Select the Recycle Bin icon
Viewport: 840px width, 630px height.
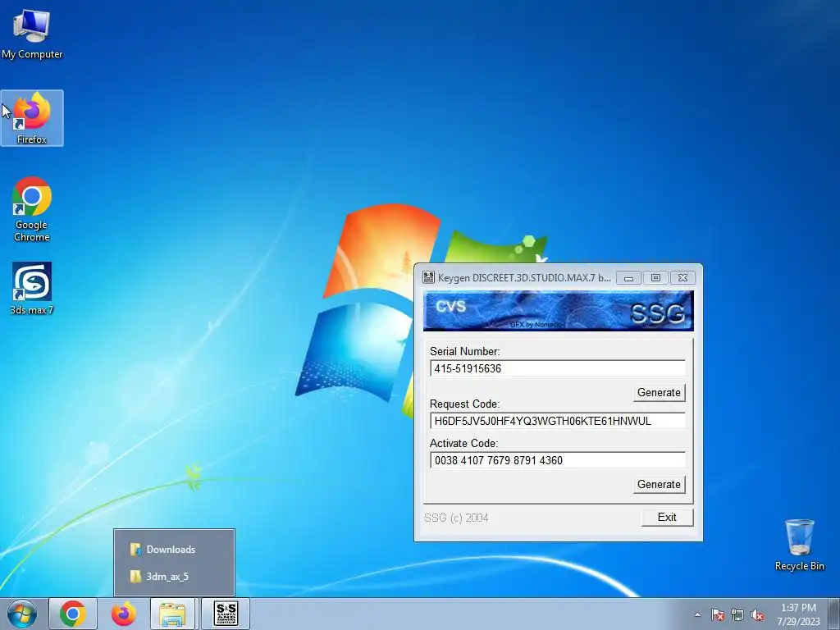tap(799, 546)
